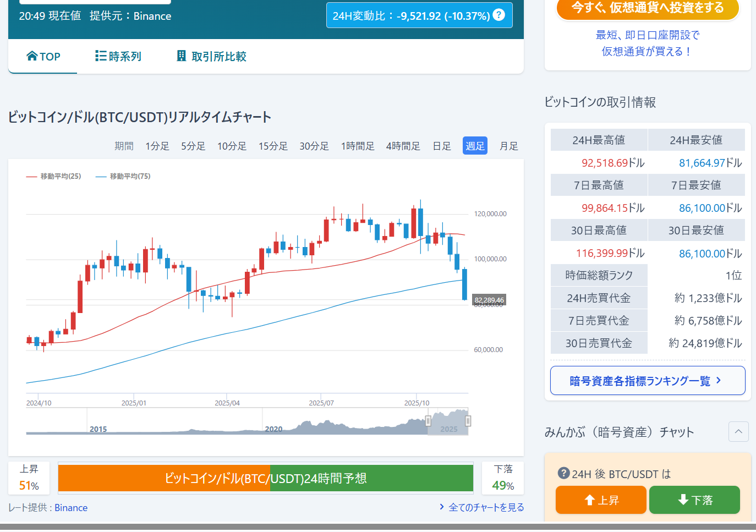This screenshot has height=532, width=756.
Task: Open the 期間 range selector
Action: (124, 146)
